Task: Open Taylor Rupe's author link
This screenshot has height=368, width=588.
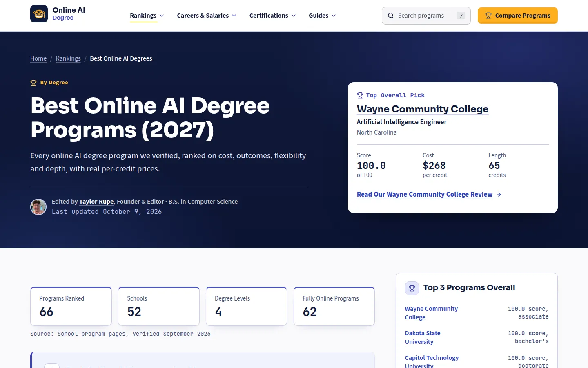Action: coord(96,202)
